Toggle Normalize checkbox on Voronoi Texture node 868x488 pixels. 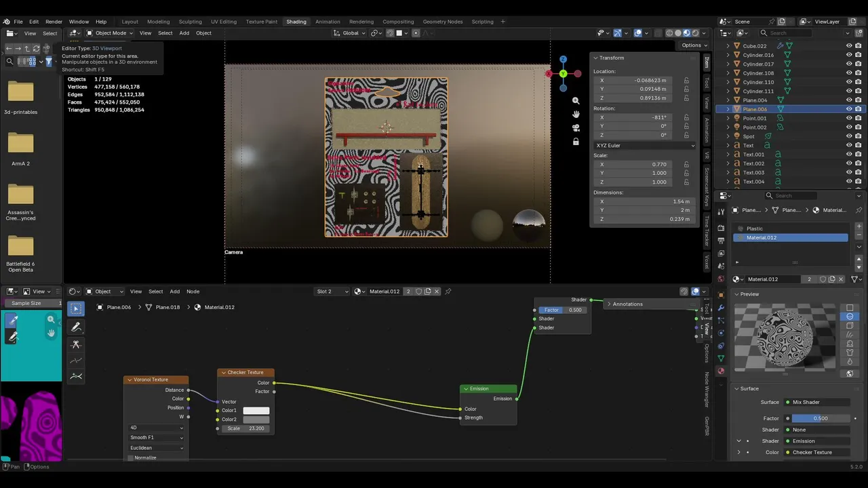[131, 458]
